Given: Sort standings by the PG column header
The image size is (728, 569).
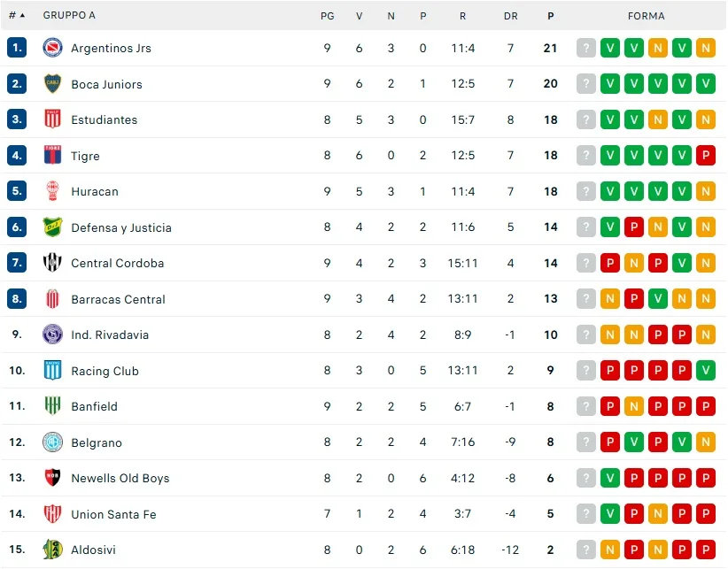Looking at the screenshot, I should click(327, 15).
